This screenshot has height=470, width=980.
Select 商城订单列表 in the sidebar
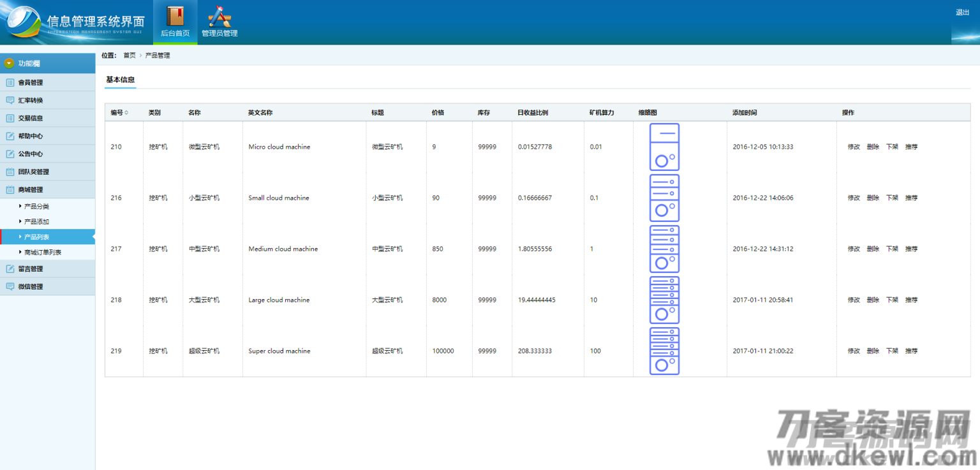point(43,253)
